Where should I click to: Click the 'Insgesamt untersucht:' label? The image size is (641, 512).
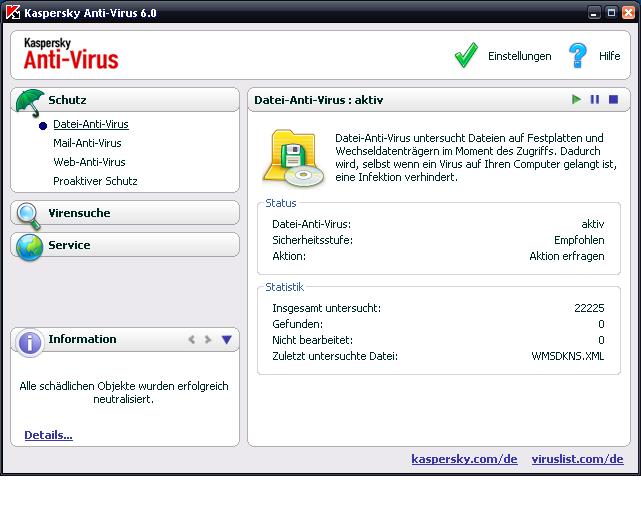326,308
